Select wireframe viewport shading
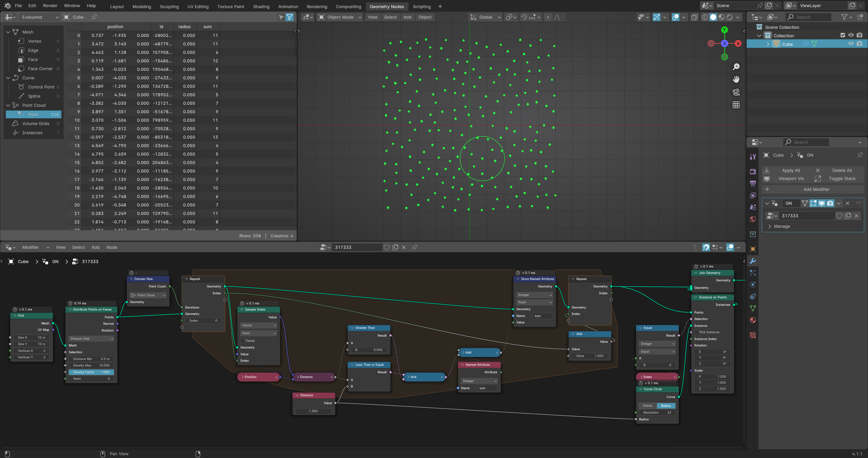 tap(705, 17)
